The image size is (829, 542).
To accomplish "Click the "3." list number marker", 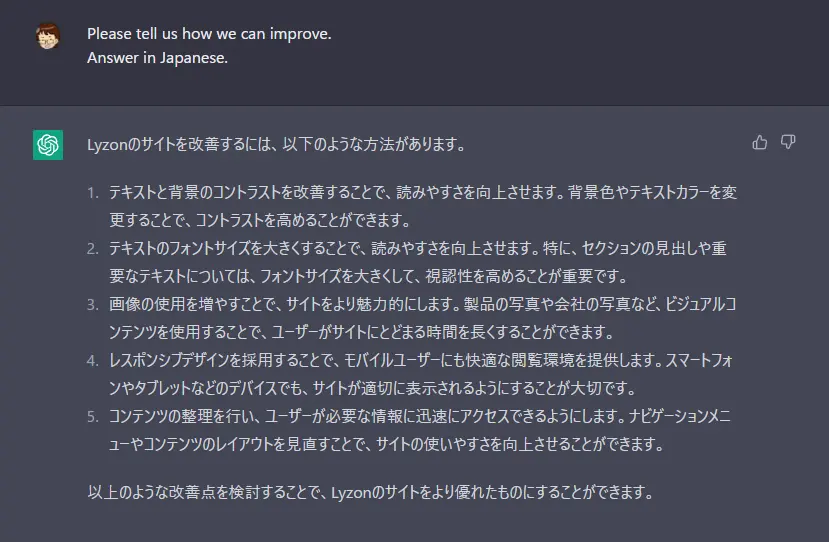I will pos(93,305).
